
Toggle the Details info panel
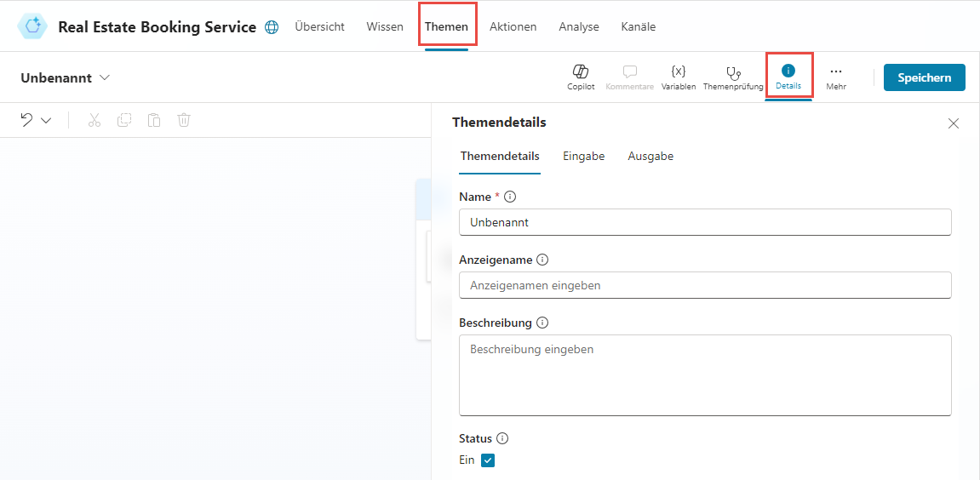click(788, 77)
